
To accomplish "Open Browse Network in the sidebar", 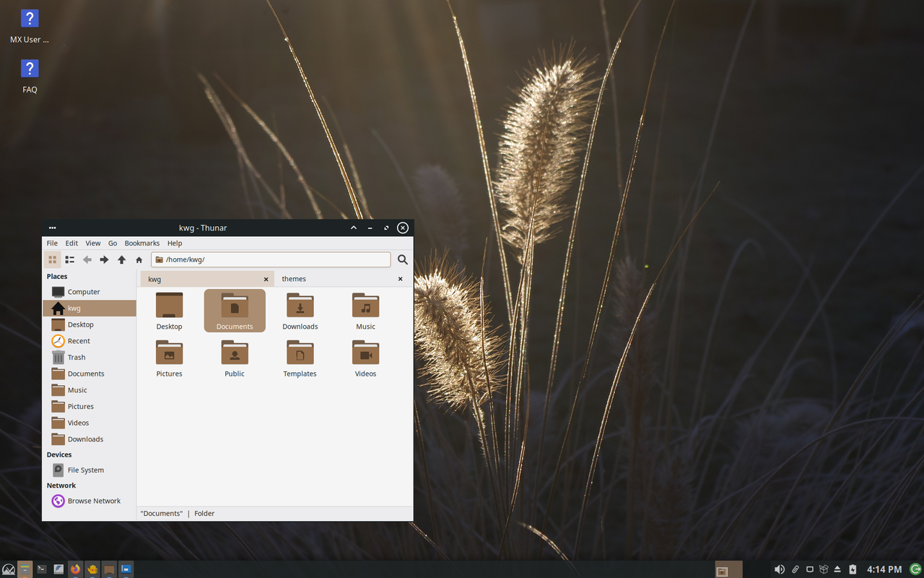I will (94, 500).
